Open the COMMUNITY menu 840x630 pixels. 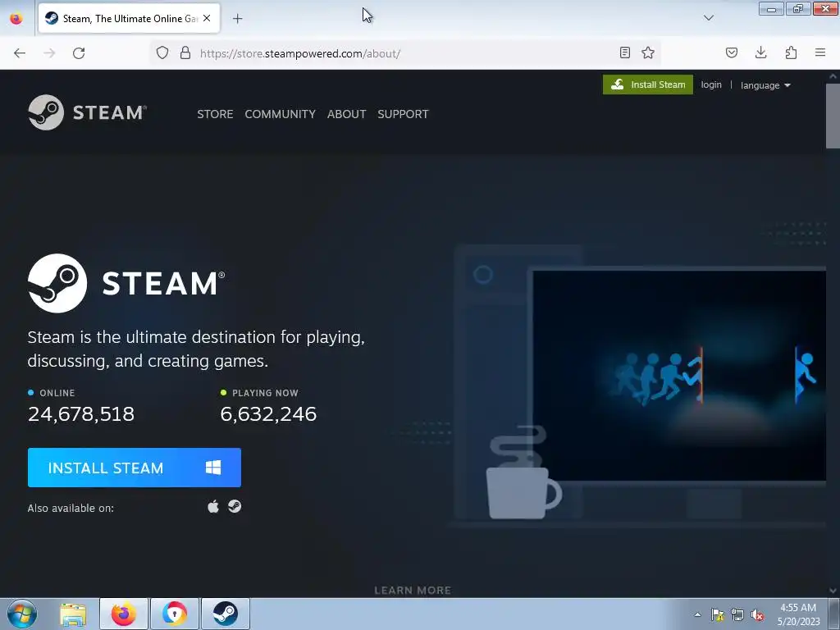click(281, 114)
